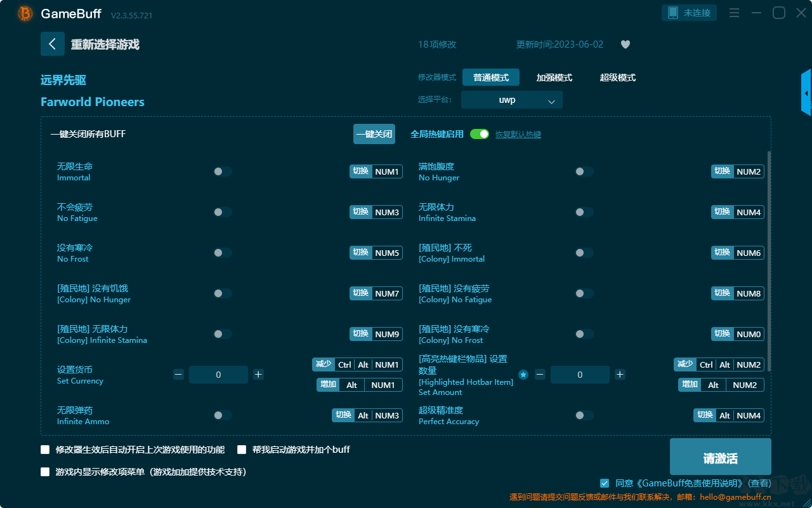Image resolution: width=812 pixels, height=508 pixels.
Task: Click the trainer list vertical scrollbar
Action: 770,262
